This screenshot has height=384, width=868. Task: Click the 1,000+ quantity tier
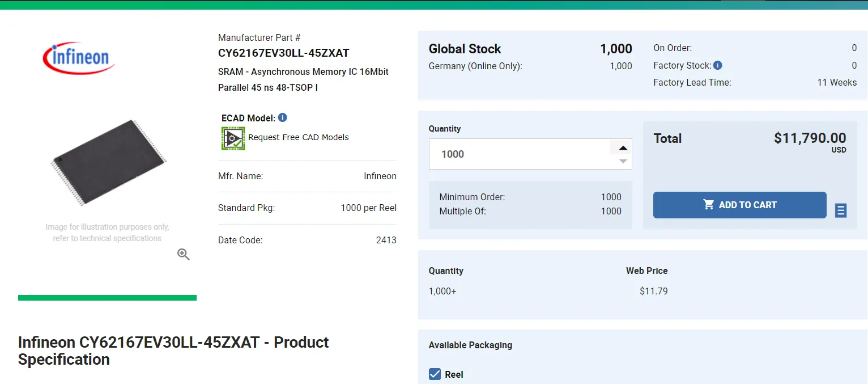[442, 291]
